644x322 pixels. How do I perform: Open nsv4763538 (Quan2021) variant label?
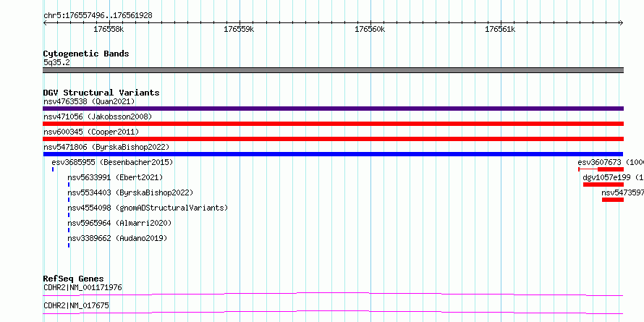pyautogui.click(x=89, y=101)
